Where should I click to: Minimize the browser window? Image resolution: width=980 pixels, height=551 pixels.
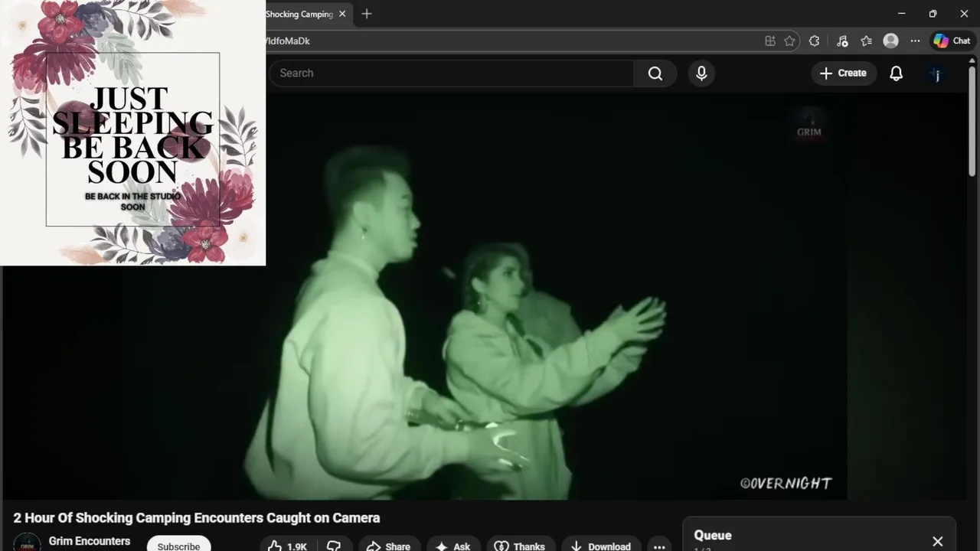pyautogui.click(x=901, y=14)
